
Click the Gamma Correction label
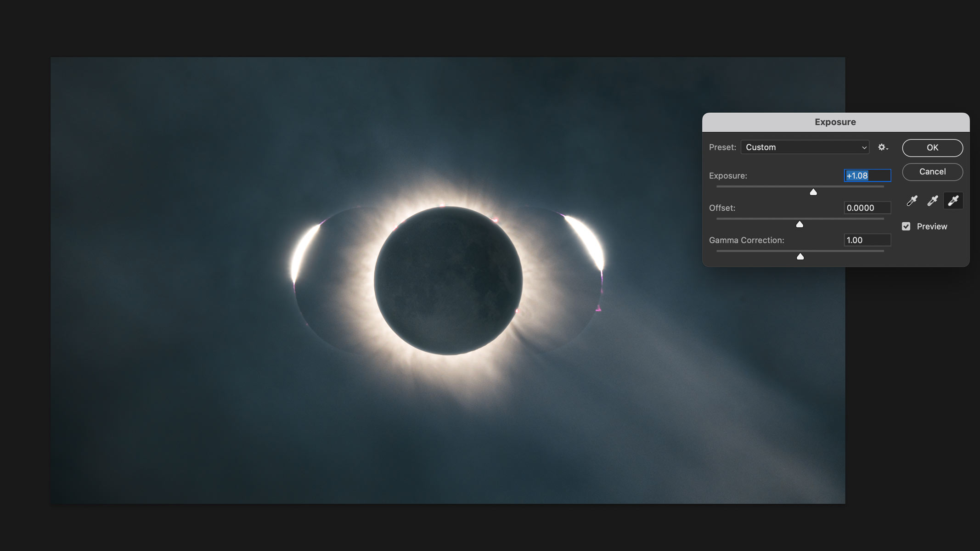coord(746,240)
